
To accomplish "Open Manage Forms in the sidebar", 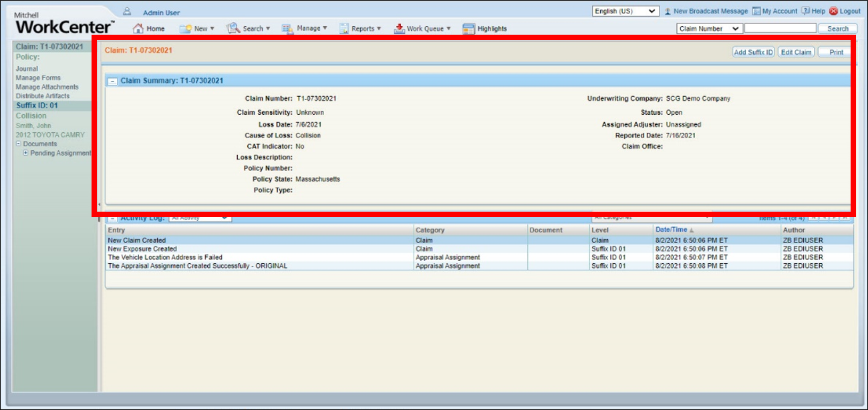I will click(38, 78).
